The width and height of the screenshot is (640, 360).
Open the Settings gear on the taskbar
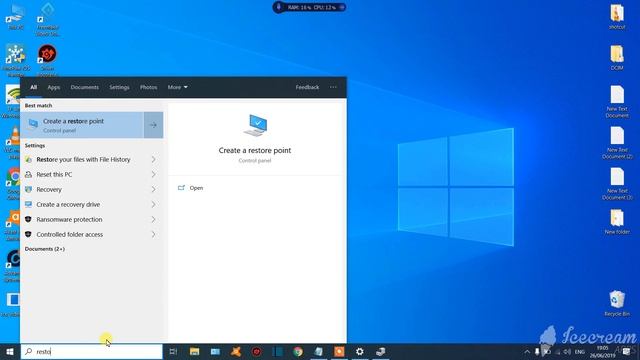[360, 351]
